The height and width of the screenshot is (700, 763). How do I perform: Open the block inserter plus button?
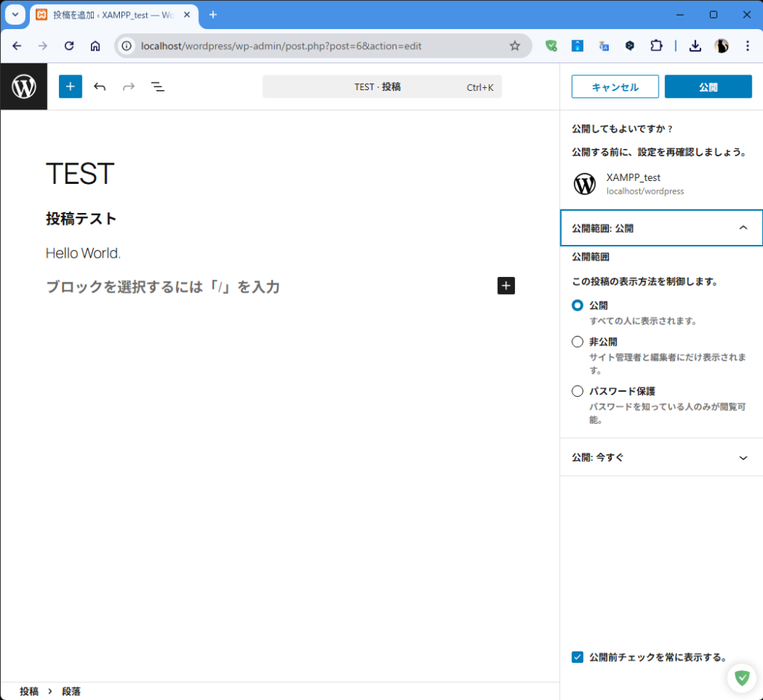tap(70, 87)
